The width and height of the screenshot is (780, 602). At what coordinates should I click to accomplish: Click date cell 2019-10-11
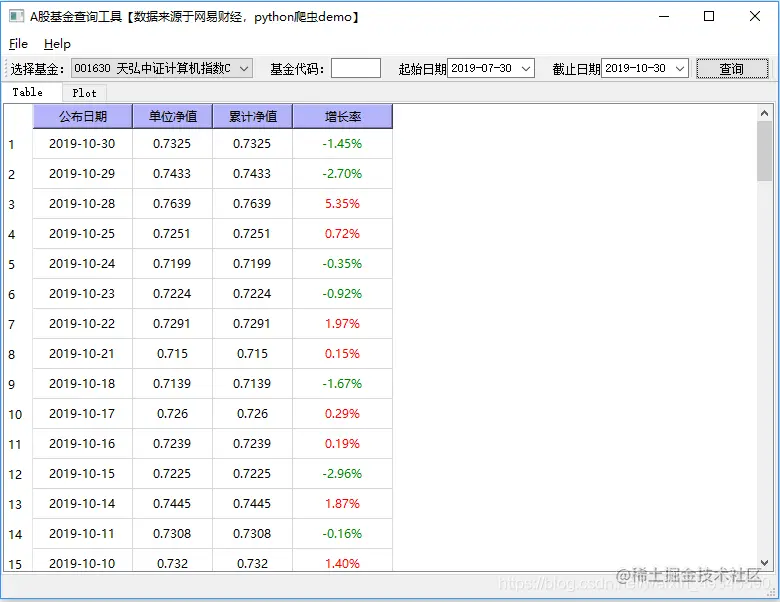[83, 534]
